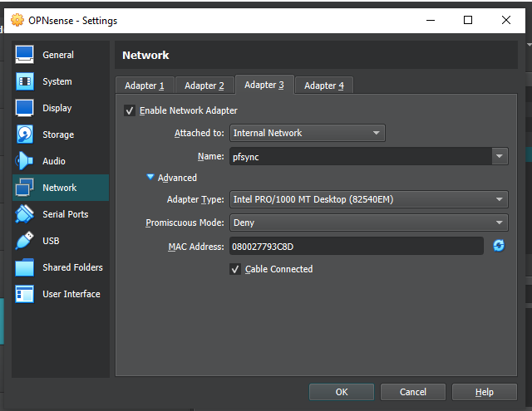This screenshot has width=532, height=411.
Task: Open Storage settings via disk icon
Action: pyautogui.click(x=24, y=135)
